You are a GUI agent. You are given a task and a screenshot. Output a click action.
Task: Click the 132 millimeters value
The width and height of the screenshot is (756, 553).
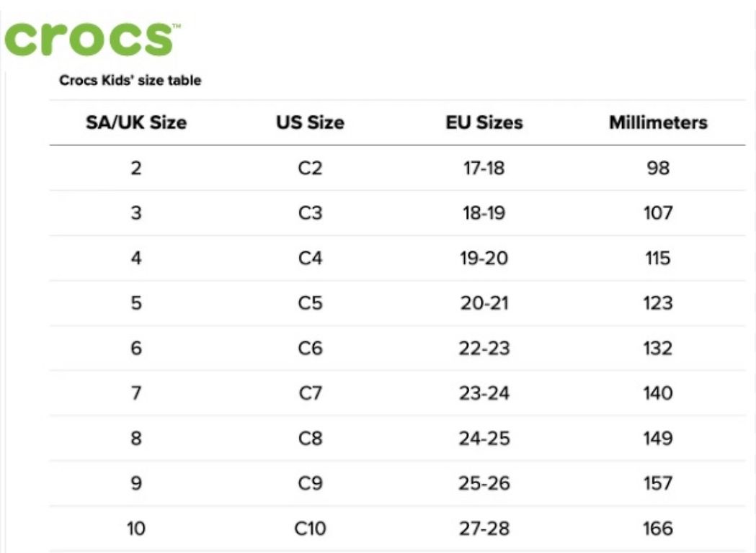[x=658, y=349]
